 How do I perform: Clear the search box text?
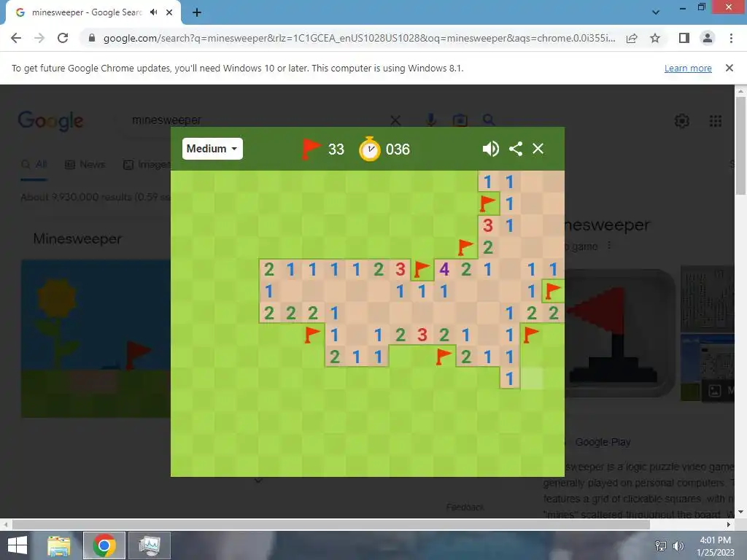coord(395,120)
